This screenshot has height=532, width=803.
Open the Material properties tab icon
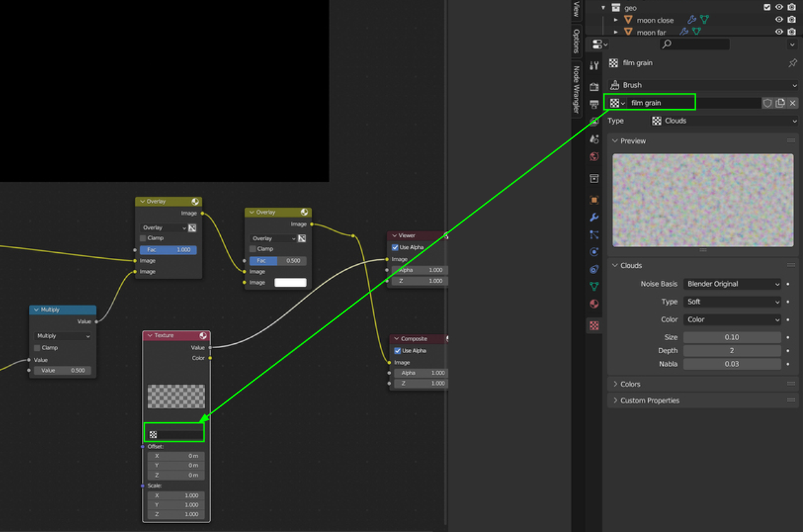coord(594,304)
